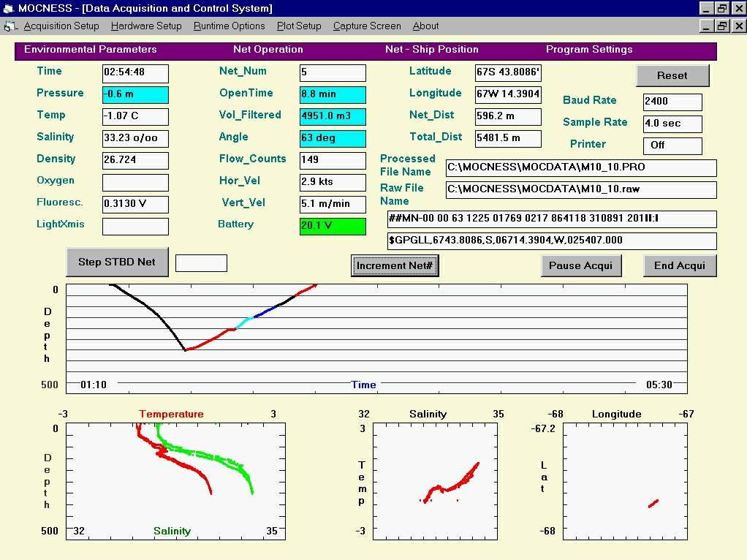
Task: Click the 01:10 start time label
Action: pyautogui.click(x=94, y=385)
